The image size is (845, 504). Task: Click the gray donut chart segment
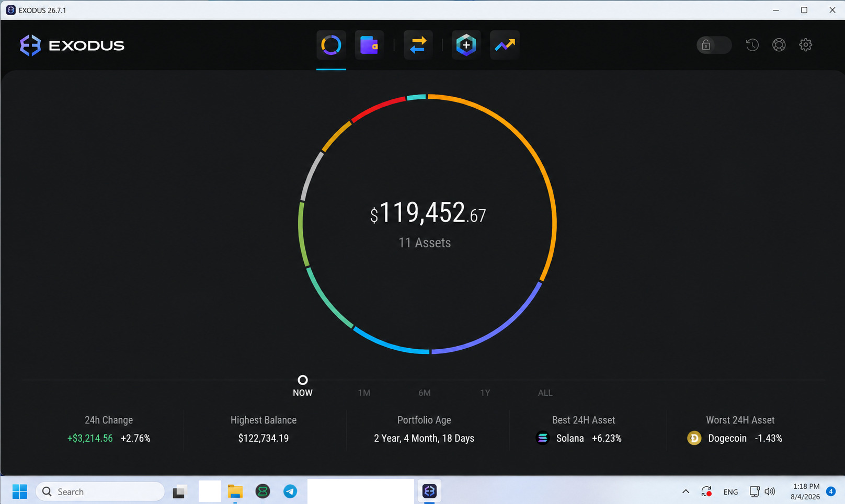(x=311, y=175)
